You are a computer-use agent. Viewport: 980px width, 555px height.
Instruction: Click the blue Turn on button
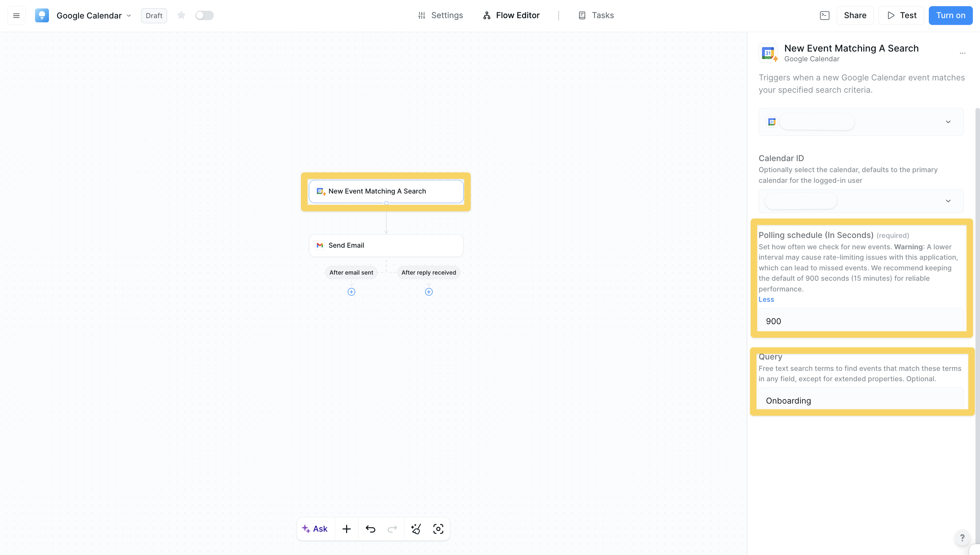(x=950, y=16)
